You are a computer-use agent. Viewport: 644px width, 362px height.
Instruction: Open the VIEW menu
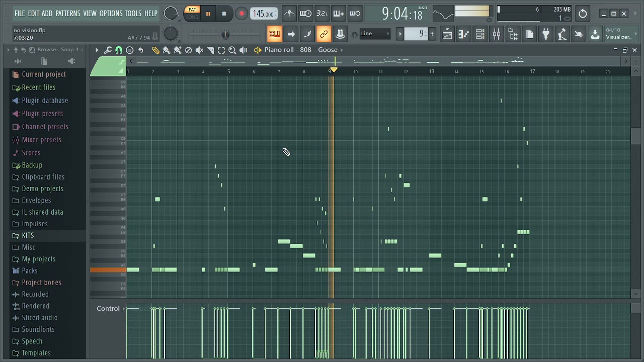90,13
